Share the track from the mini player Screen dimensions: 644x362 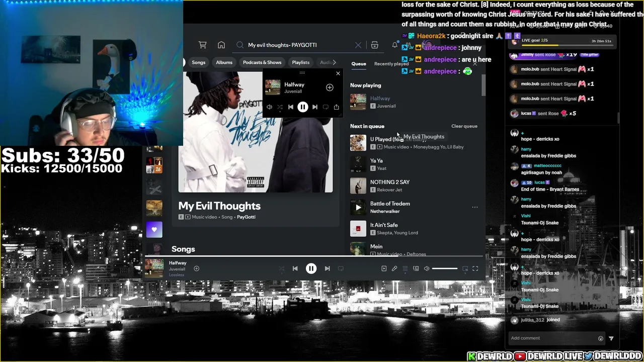coord(336,107)
